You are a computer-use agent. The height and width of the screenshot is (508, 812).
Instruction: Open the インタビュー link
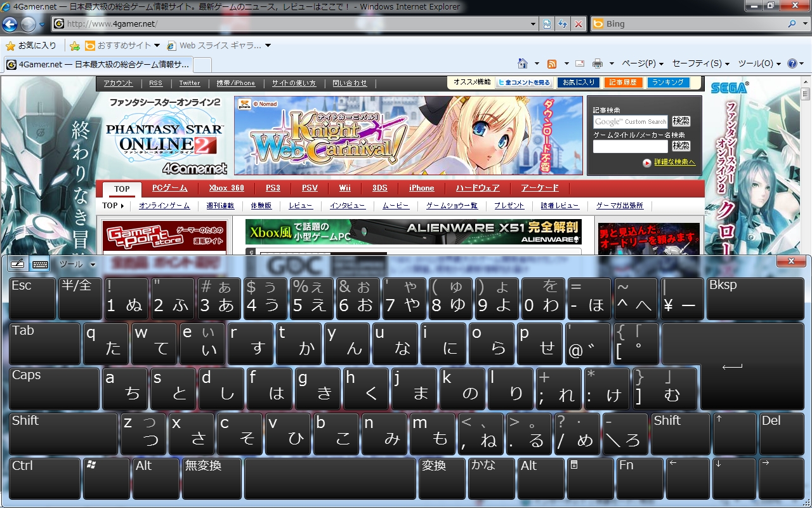coord(348,206)
